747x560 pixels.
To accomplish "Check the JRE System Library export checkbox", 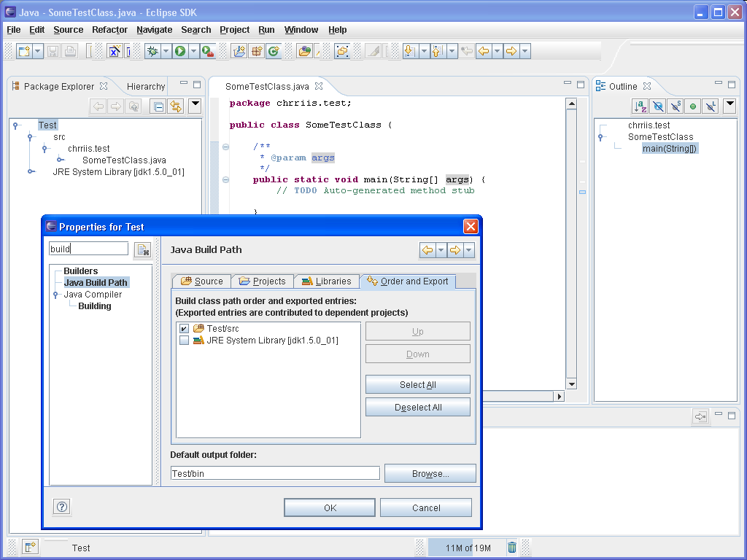I will [x=184, y=341].
